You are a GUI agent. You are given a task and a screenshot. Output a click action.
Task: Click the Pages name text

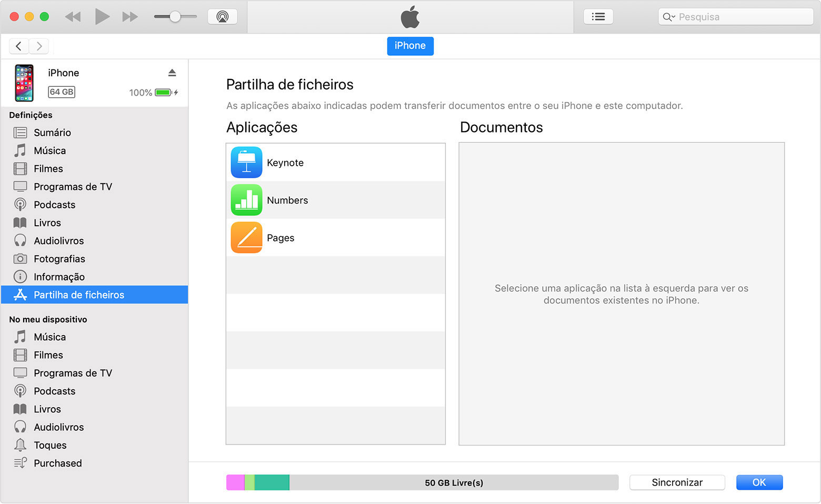coord(281,238)
